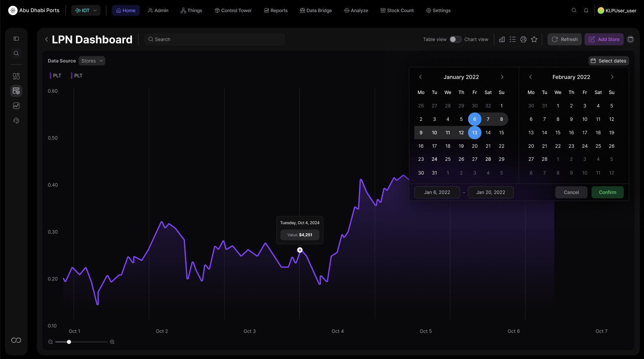Open the Reports menu
This screenshot has height=359, width=644.
coord(276,11)
